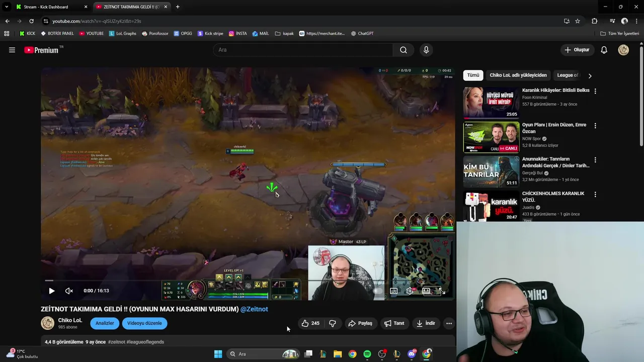This screenshot has height=362, width=644.
Task: Show more filter chips with arrow
Action: [590, 76]
